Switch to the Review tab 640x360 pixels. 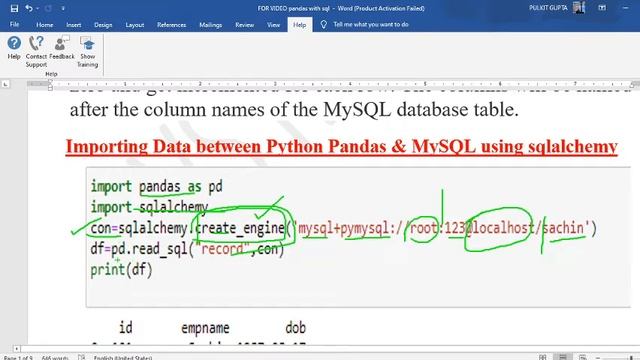(244, 25)
